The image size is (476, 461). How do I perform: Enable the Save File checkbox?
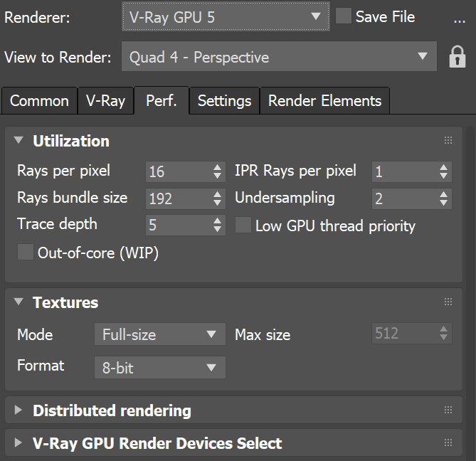[343, 16]
